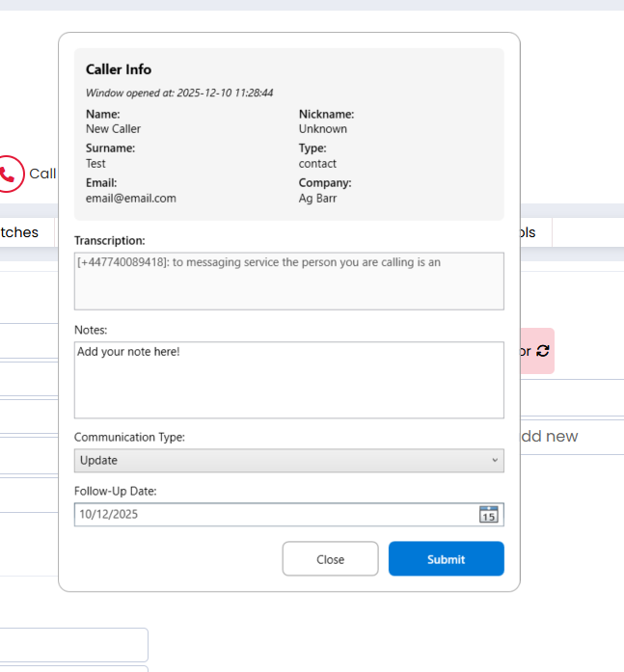Open the calendar picker icon
624x672 pixels.
[489, 515]
